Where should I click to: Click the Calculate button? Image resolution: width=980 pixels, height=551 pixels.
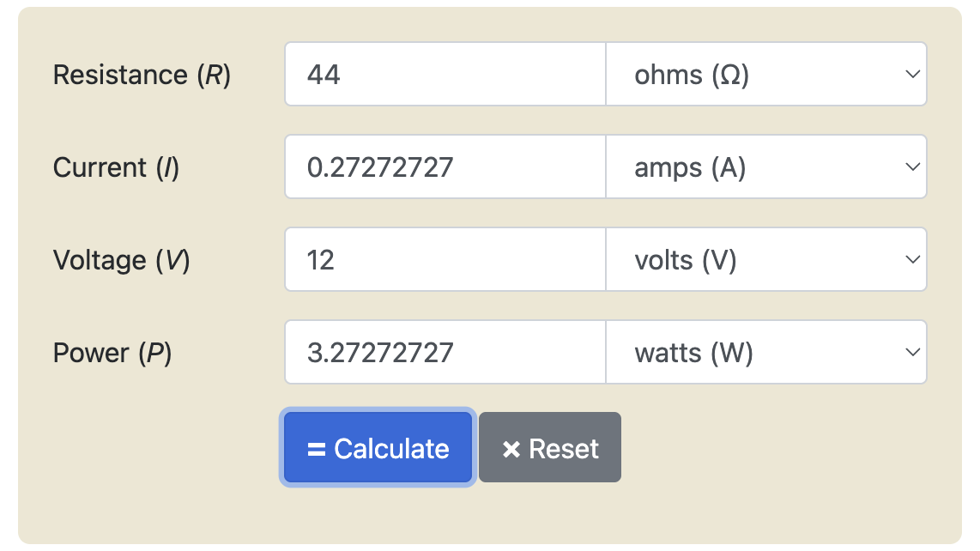pyautogui.click(x=378, y=447)
